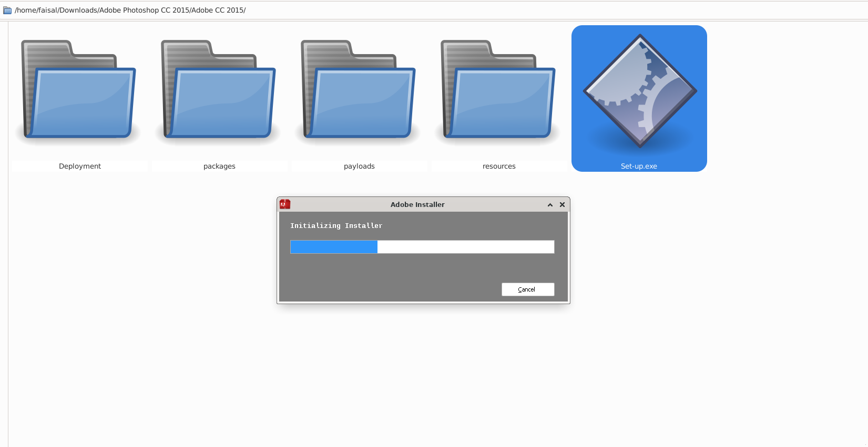Click the Adobe Installer red logo icon

pyautogui.click(x=285, y=204)
